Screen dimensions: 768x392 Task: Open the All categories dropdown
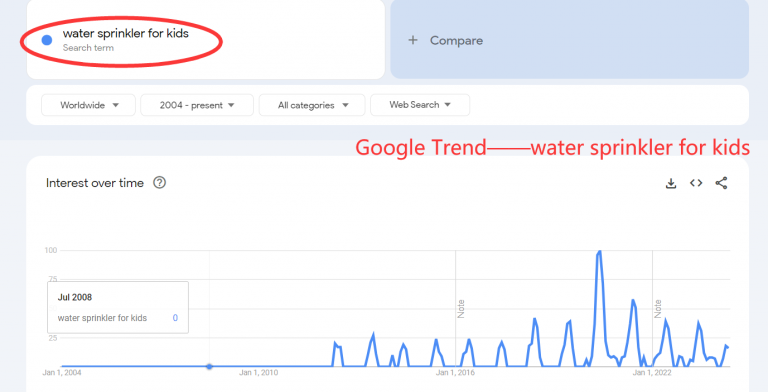pyautogui.click(x=312, y=105)
